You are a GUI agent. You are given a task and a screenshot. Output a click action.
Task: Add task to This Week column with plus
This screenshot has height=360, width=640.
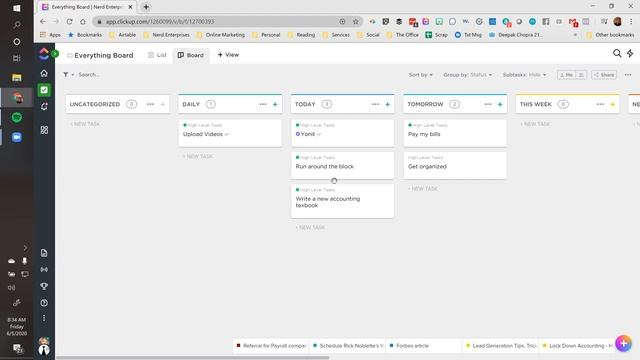click(613, 104)
